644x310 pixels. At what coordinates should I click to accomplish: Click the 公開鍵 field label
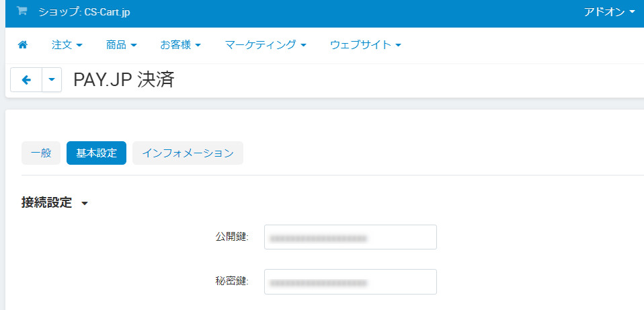tap(232, 237)
